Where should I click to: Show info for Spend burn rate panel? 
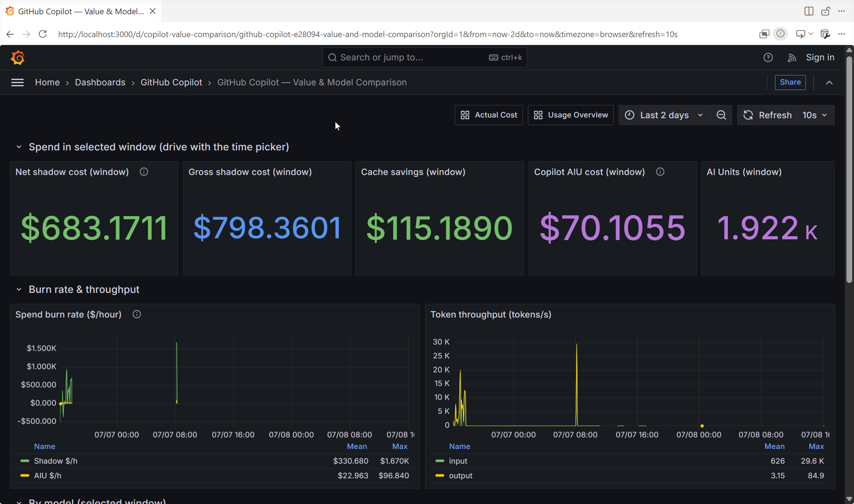tap(137, 314)
